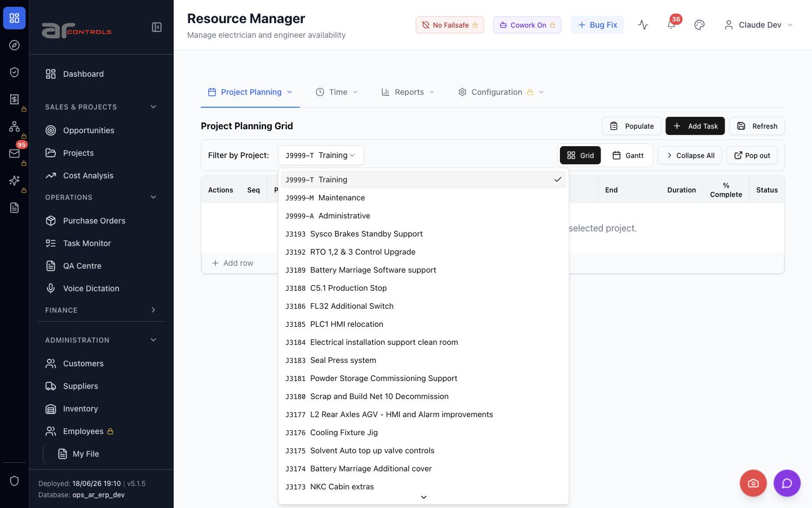This screenshot has width=812, height=508.
Task: Select J3192 RTO 1,2 & 3 Control Upgrade
Action: (x=423, y=252)
